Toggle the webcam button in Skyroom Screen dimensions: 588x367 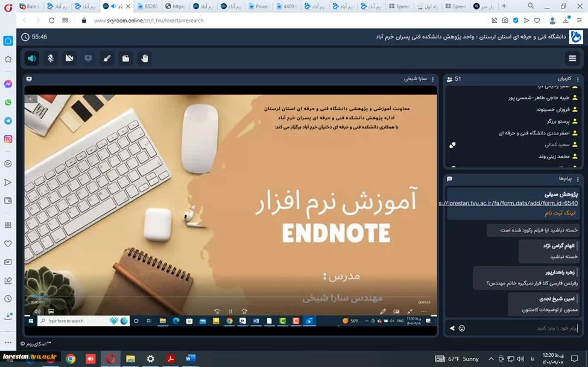(x=69, y=58)
